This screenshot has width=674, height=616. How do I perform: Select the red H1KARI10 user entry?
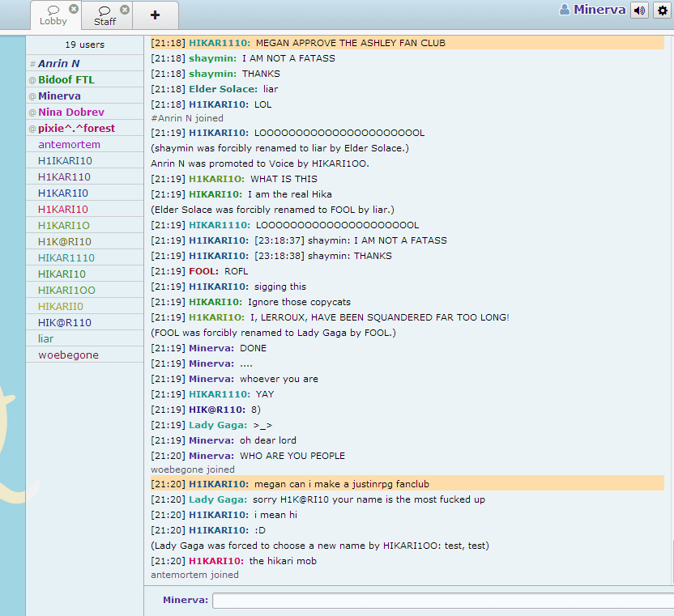tap(85, 209)
